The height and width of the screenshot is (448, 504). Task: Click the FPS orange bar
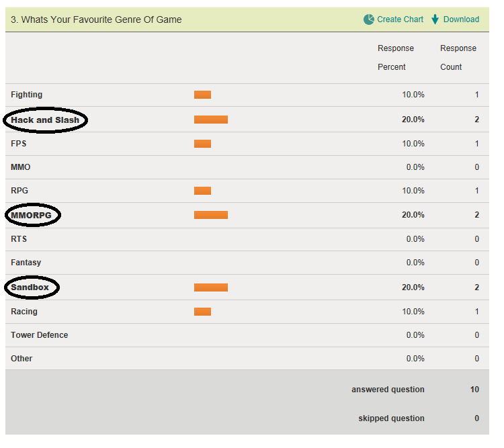coord(202,144)
